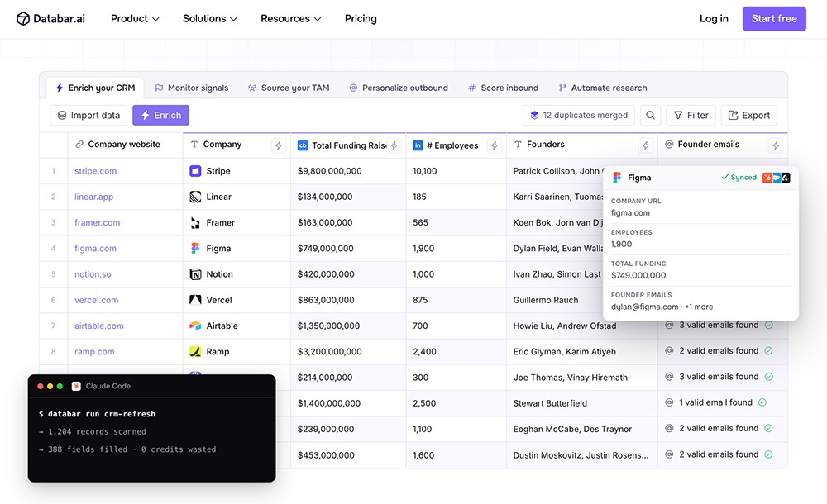This screenshot has width=827, height=504.
Task: Click the bolt icon in # Employees header
Action: (x=495, y=145)
